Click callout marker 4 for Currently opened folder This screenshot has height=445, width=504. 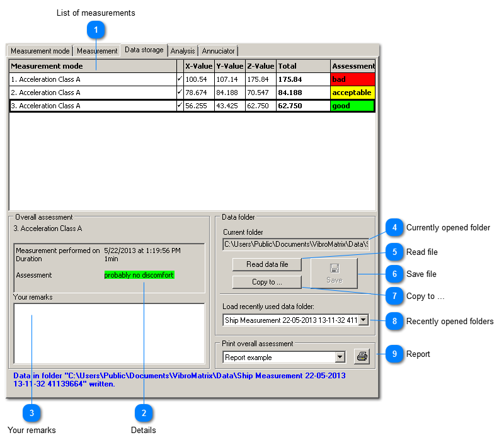394,227
